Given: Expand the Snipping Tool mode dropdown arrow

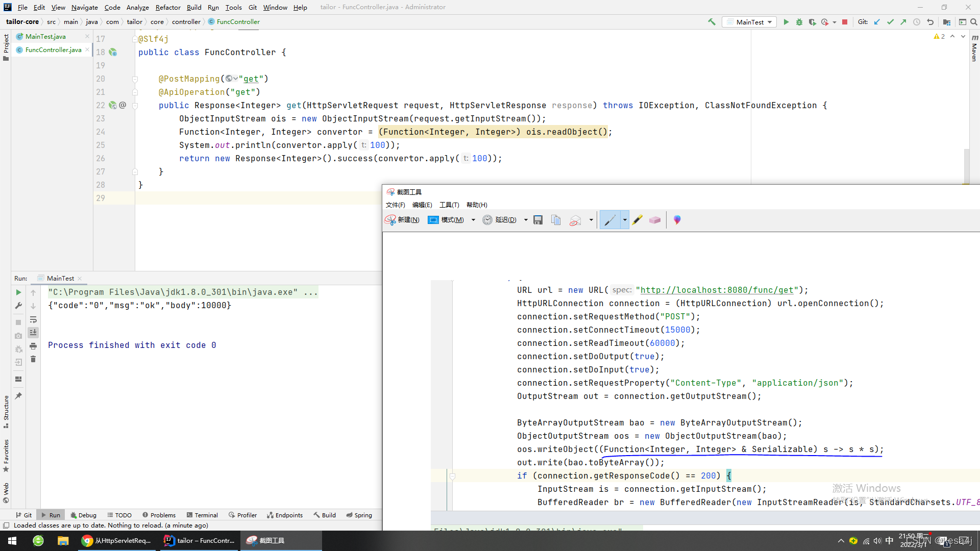Looking at the screenshot, I should (473, 220).
